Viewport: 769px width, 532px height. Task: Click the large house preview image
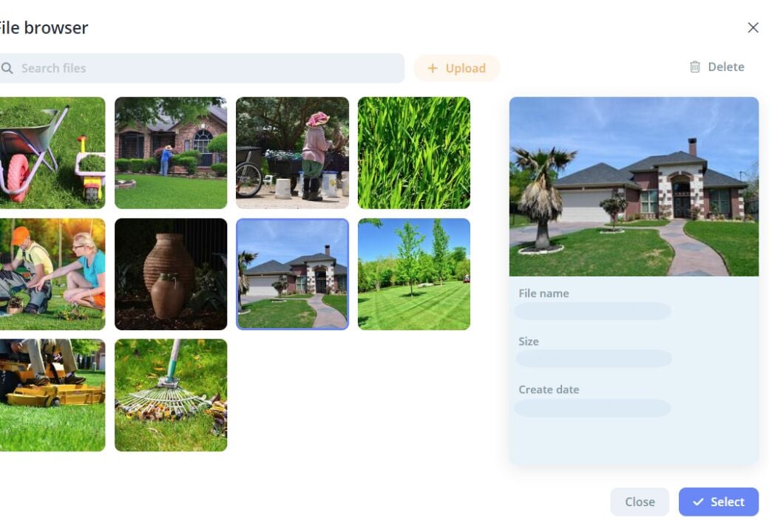(x=634, y=187)
